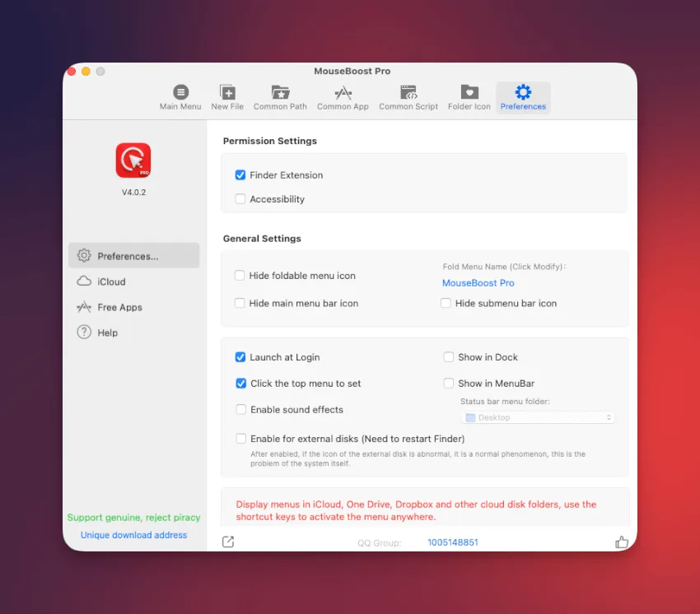Enable the Accessibility checkbox
This screenshot has height=614, width=700.
pos(240,199)
